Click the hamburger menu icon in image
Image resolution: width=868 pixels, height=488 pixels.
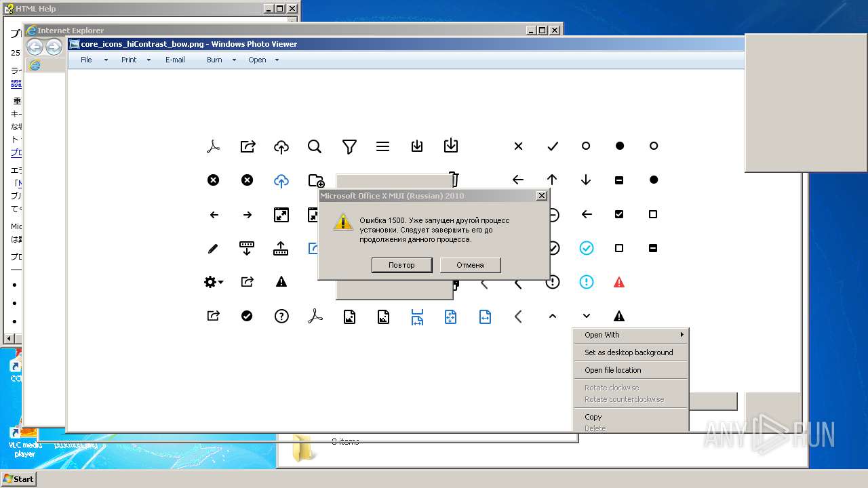[x=382, y=146]
